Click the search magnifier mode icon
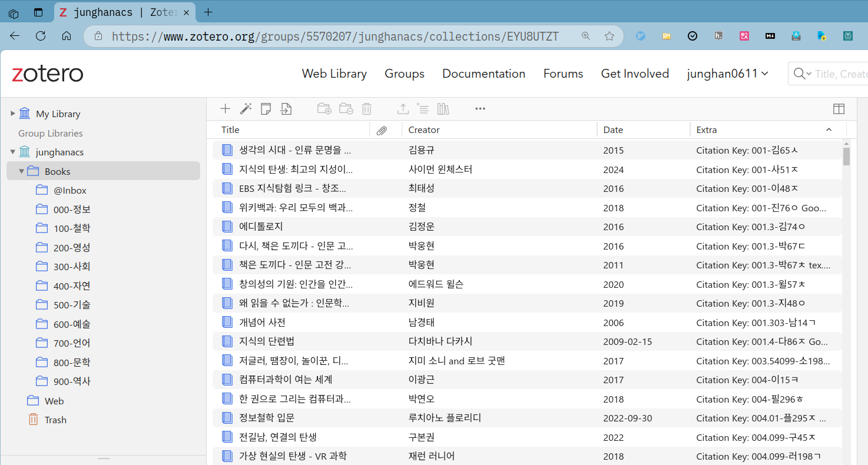Viewport: 868px width, 465px height. [x=801, y=74]
